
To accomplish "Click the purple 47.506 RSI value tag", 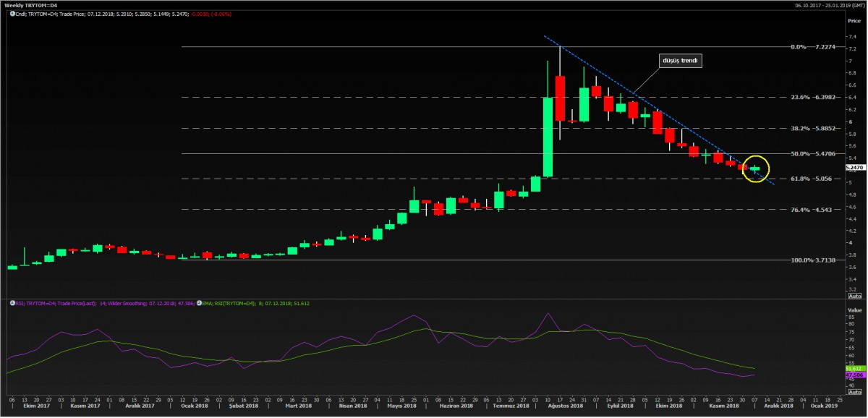I will [854, 375].
